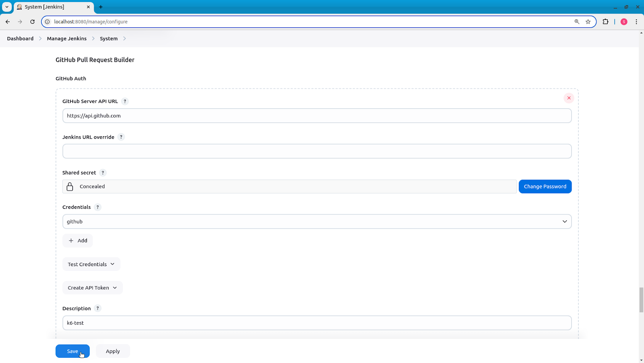Screen dimensions: 644x363
Task: Focus the empty Jenkins URL override field
Action: coord(317,151)
